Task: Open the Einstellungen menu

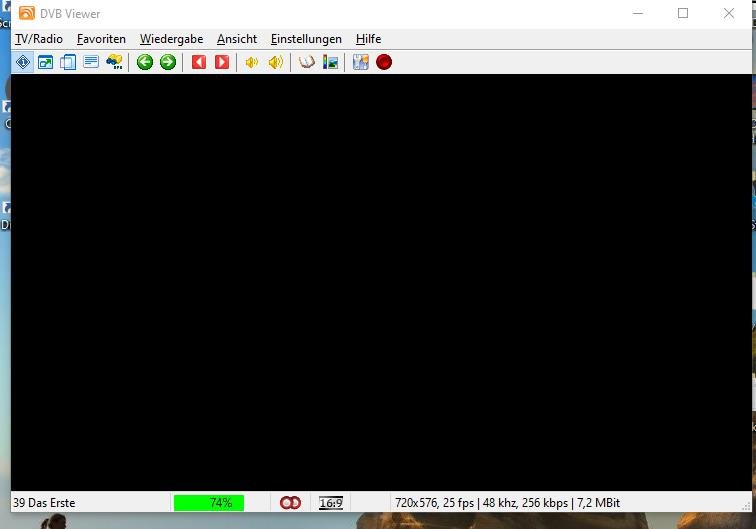Action: (306, 39)
